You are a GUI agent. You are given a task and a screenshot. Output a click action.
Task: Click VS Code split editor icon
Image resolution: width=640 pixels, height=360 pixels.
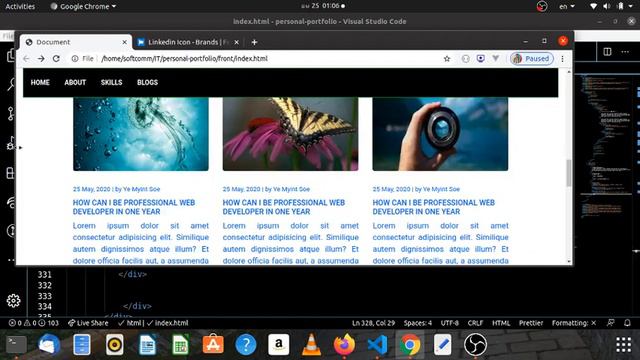pos(607,51)
